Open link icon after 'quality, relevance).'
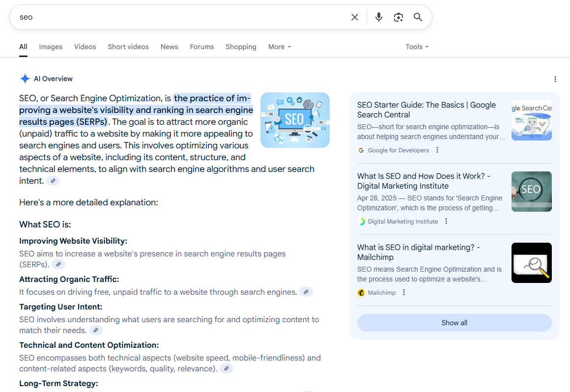This screenshot has width=570, height=392. pyautogui.click(x=227, y=368)
